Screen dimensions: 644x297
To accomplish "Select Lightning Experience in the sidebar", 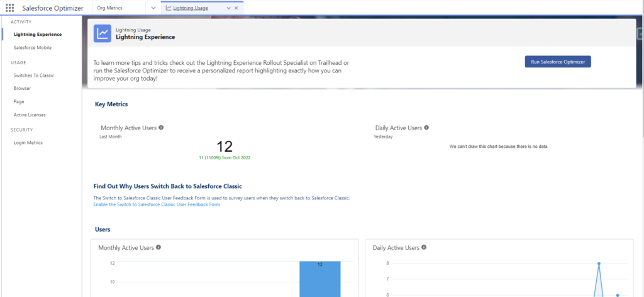I will click(x=38, y=35).
